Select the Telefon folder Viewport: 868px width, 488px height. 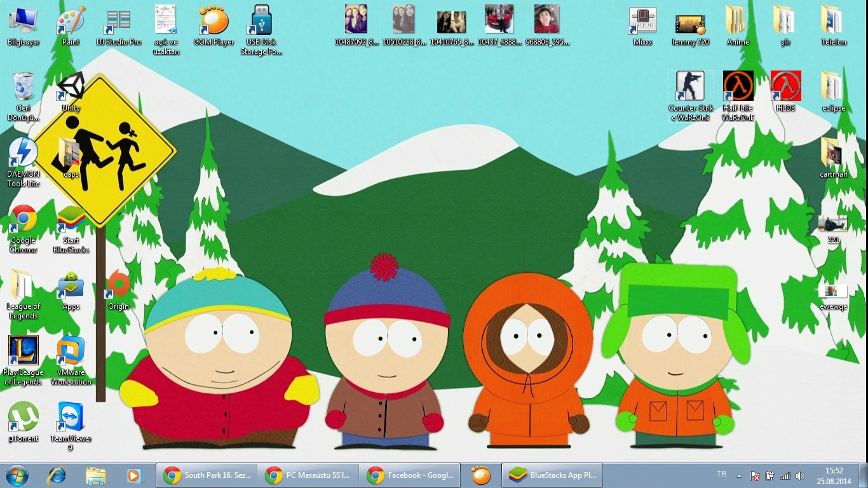[833, 26]
